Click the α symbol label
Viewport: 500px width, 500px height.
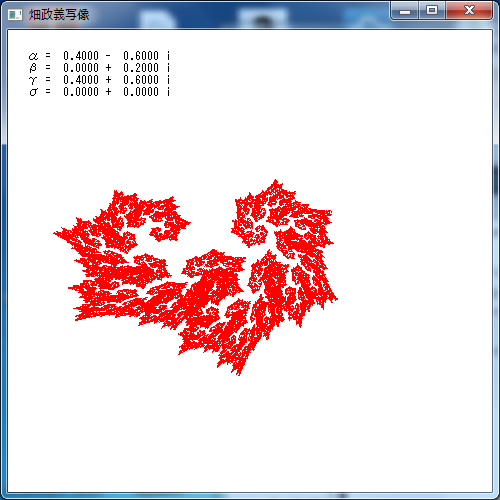click(33, 56)
